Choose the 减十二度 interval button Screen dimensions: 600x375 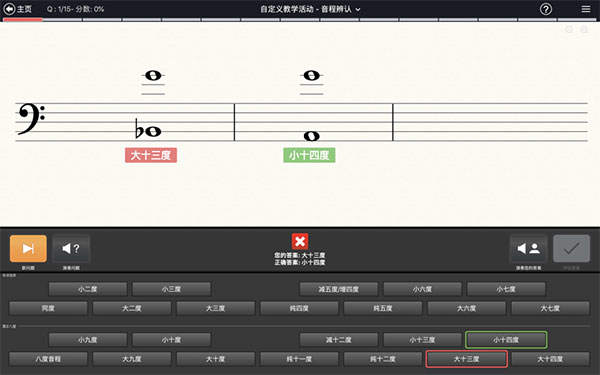point(339,340)
